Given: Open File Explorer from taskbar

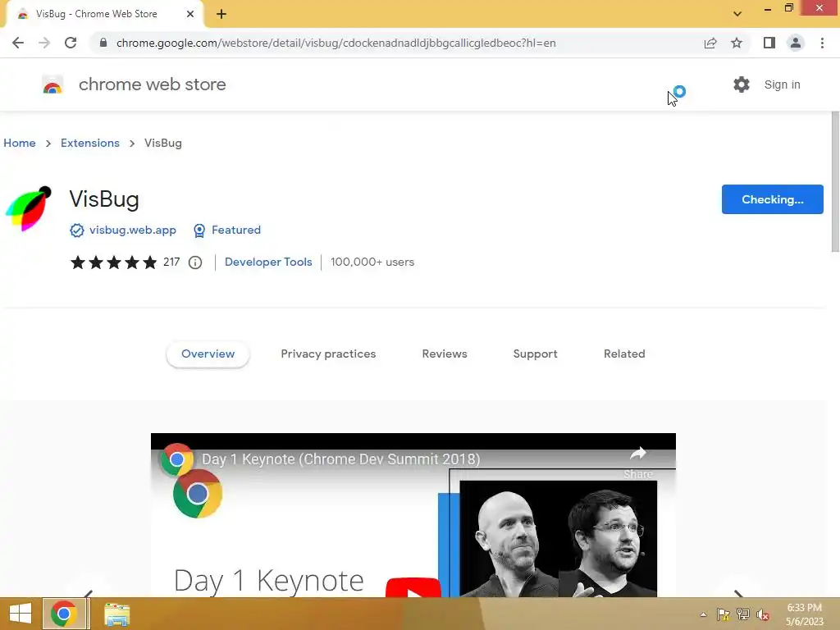Looking at the screenshot, I should [x=116, y=614].
